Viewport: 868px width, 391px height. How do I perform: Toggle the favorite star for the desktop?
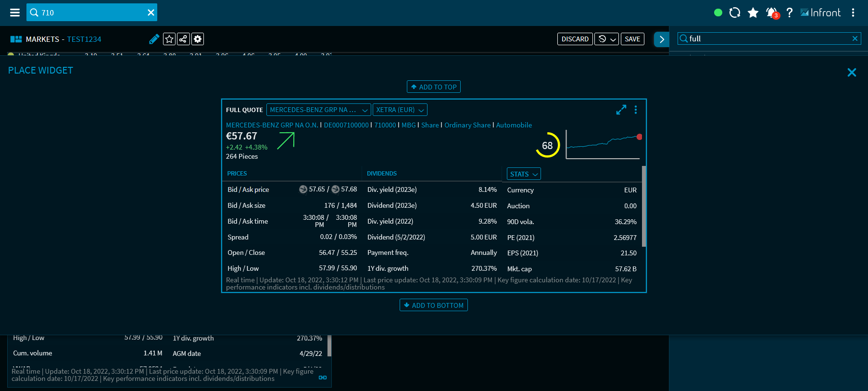[x=169, y=39]
